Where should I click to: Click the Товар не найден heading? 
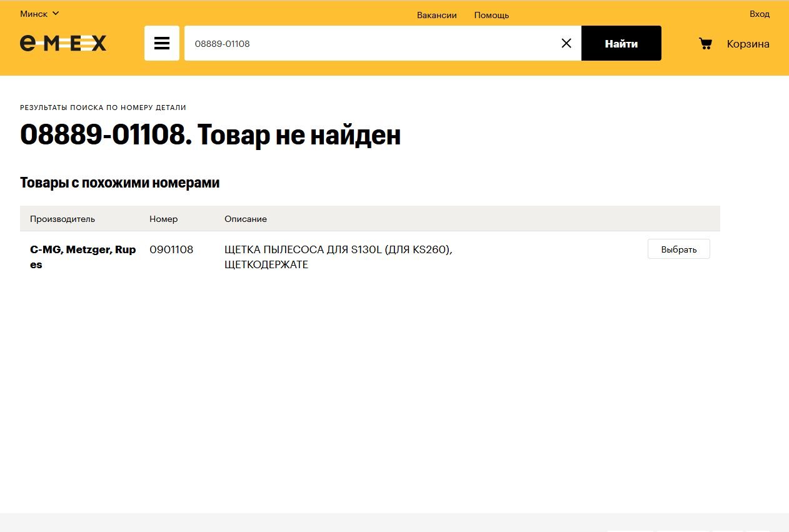210,134
